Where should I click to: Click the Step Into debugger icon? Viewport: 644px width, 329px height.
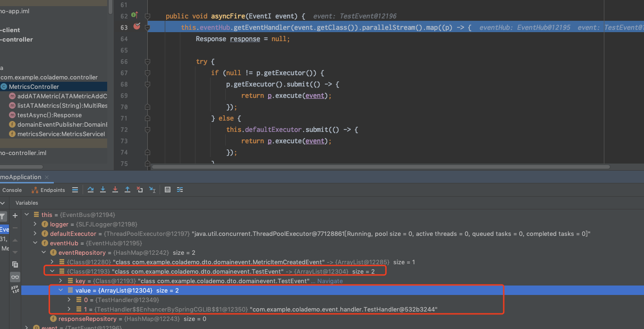click(x=103, y=190)
